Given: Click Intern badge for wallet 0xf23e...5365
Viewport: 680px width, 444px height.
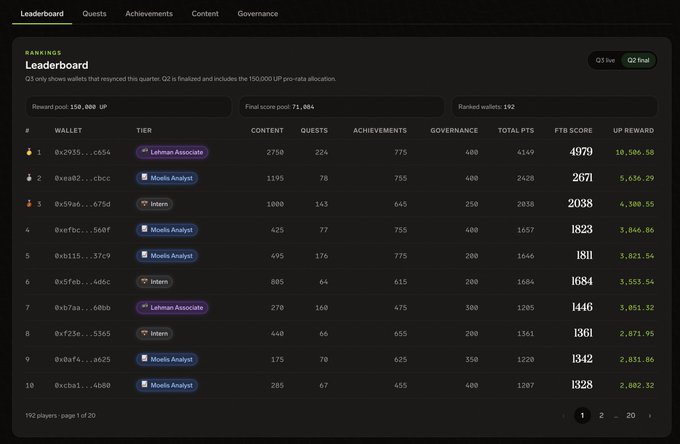Looking at the screenshot, I should tap(154, 333).
